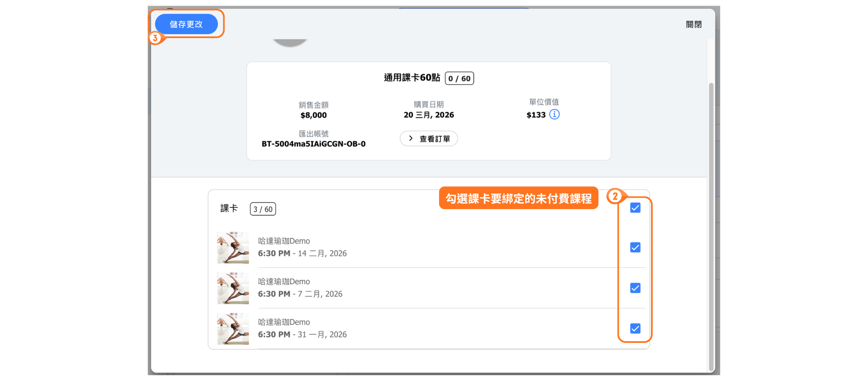Open yoga thumbnail for 14 二月 class
Image resolution: width=868 pixels, height=381 pixels.
point(233,247)
